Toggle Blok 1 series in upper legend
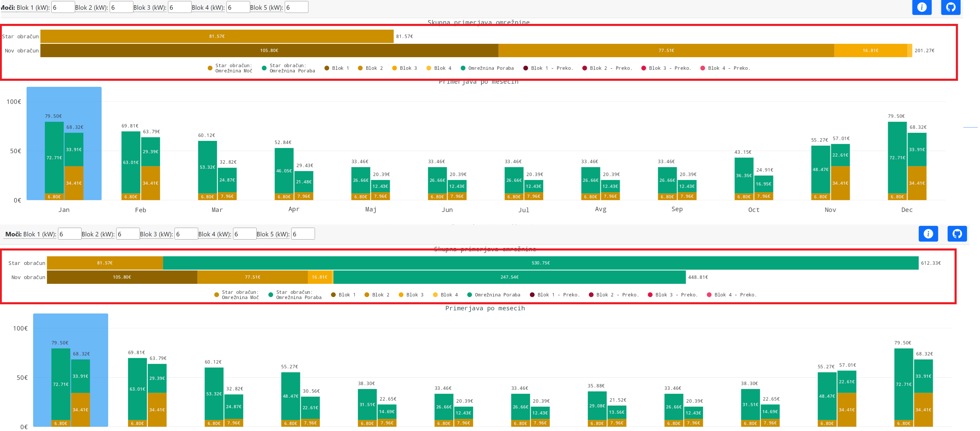 pos(337,68)
